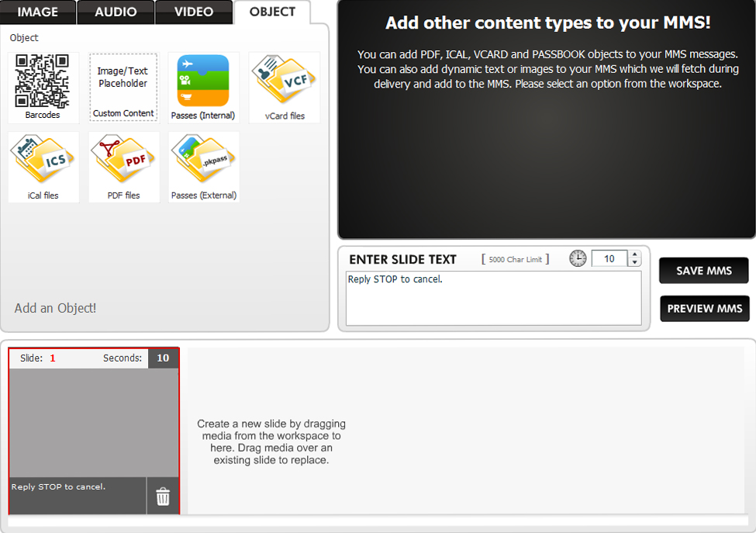Click the slide 1 caption 'Reply STOP to cancel.'
Screen dimensions: 756x533
pos(58,486)
